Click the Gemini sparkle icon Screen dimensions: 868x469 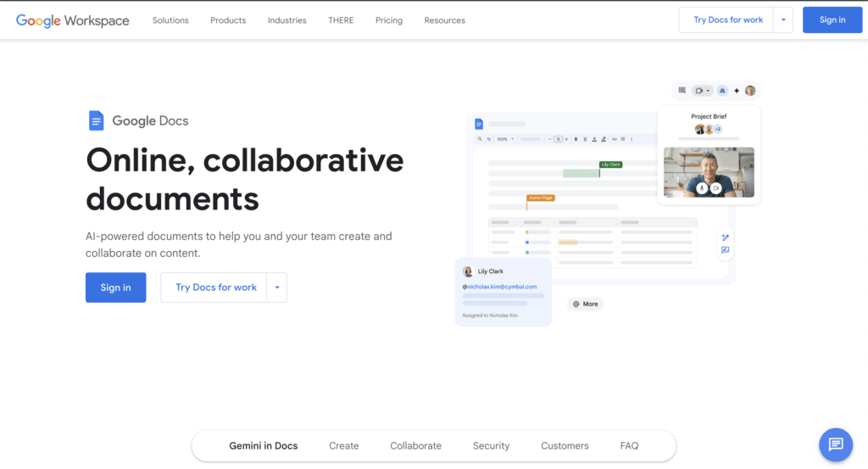(x=737, y=91)
